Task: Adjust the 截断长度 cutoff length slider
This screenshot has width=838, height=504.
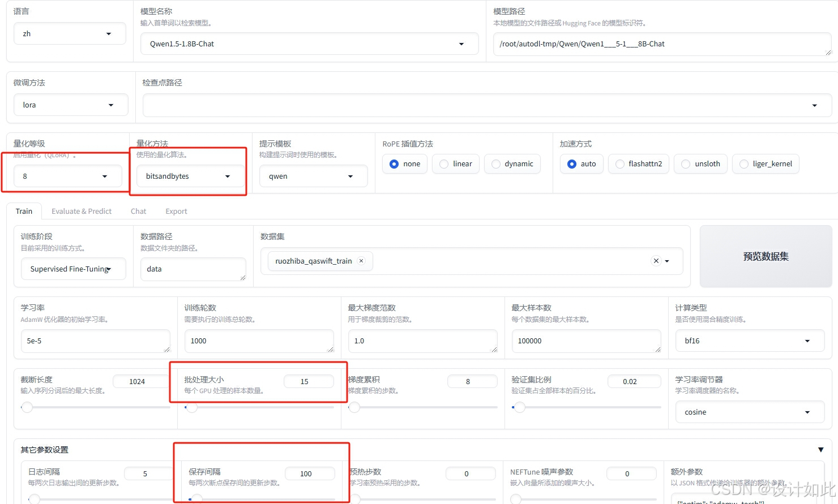Action: [95, 407]
